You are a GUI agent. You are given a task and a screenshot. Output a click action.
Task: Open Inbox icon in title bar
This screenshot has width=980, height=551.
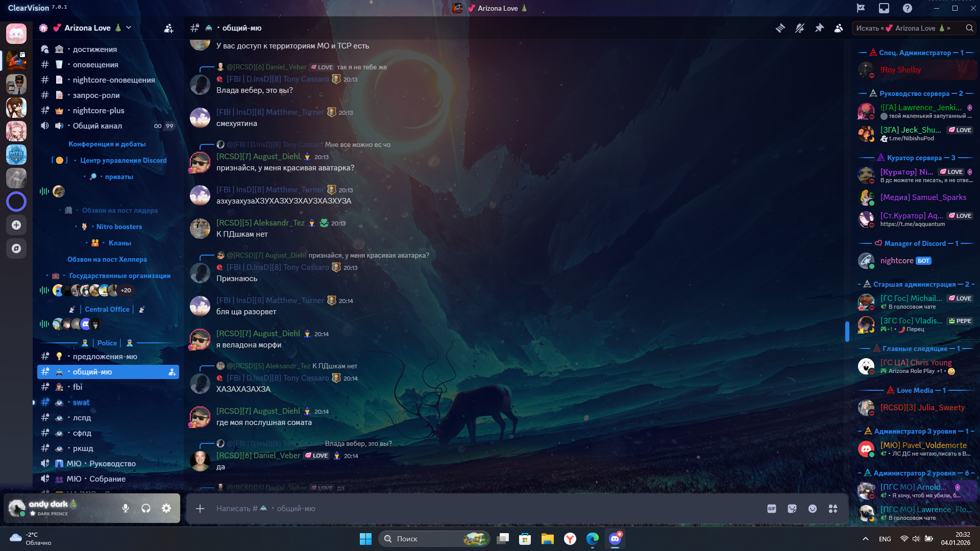(884, 8)
